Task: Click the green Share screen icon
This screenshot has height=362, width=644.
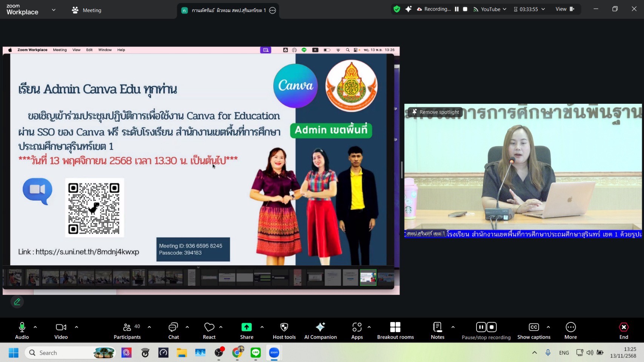Action: coord(246,327)
